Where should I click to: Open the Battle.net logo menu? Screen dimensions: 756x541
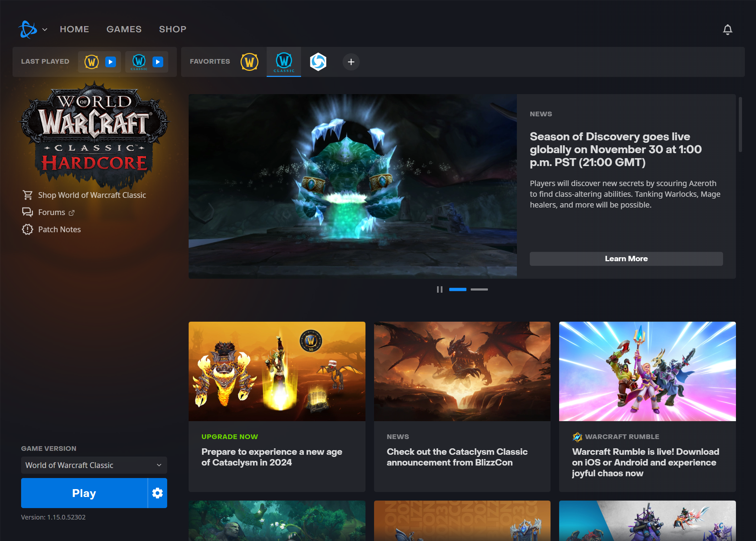28,29
